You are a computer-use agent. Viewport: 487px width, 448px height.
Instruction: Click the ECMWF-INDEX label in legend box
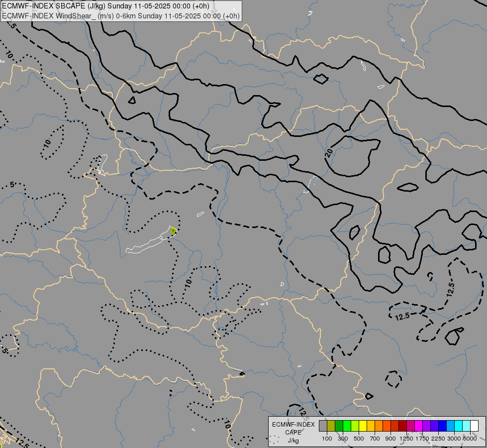click(x=293, y=425)
